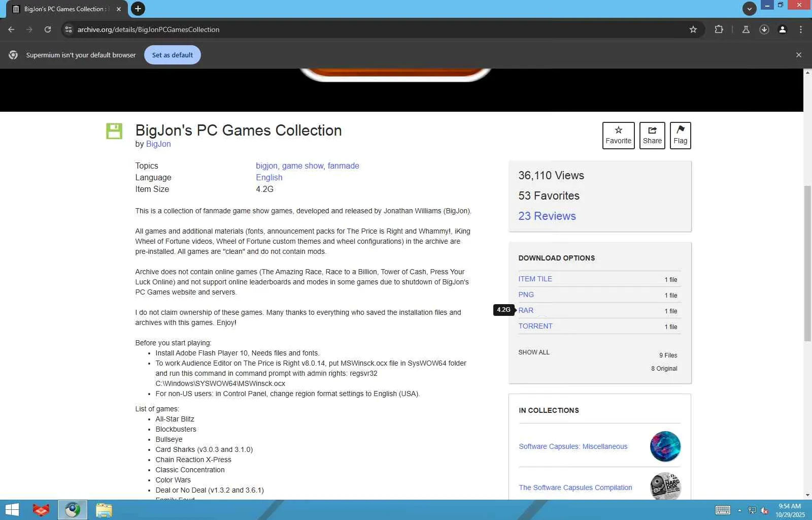
Task: Download the RAR file option
Action: click(x=526, y=311)
